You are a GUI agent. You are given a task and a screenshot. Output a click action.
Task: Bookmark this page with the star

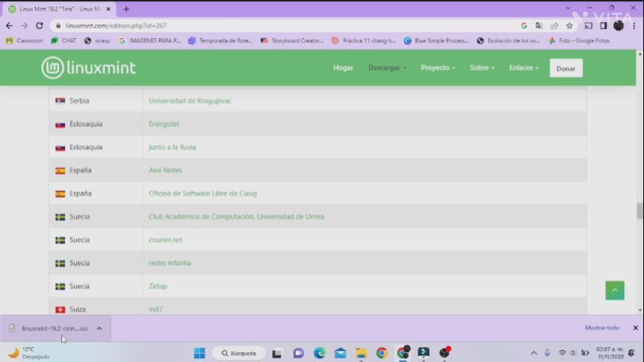[569, 25]
